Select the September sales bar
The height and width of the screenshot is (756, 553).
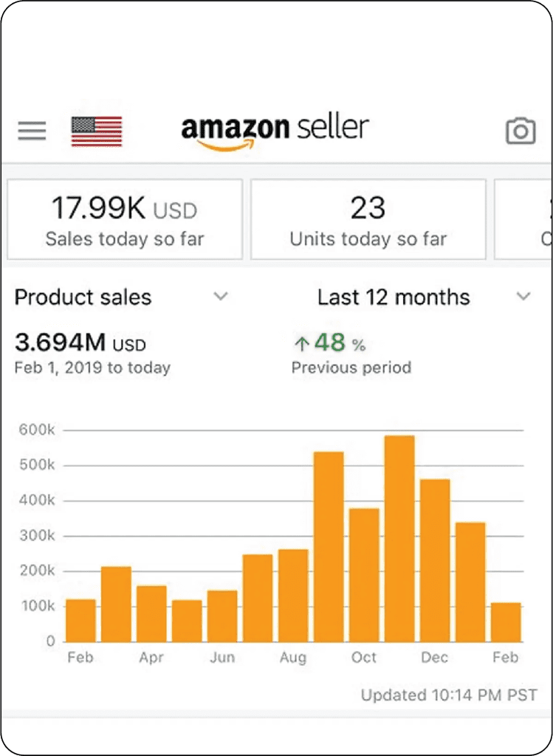[x=329, y=547]
